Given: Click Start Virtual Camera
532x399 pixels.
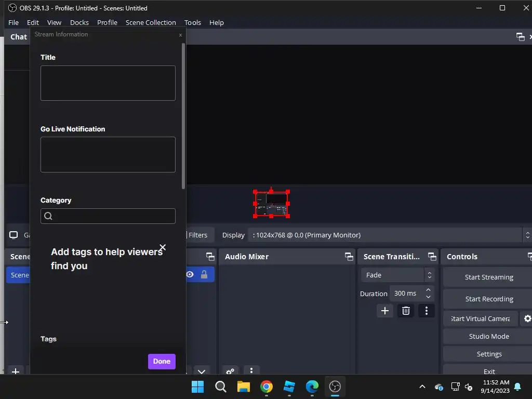Looking at the screenshot, I should [x=481, y=318].
